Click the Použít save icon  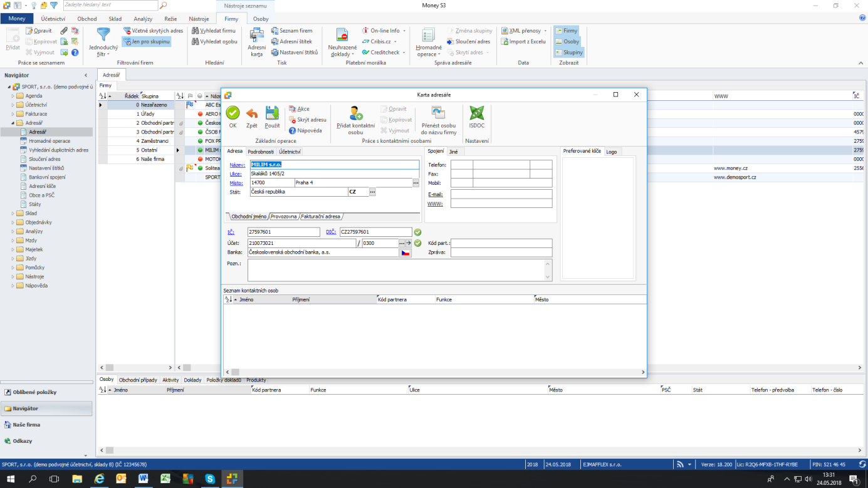(272, 117)
